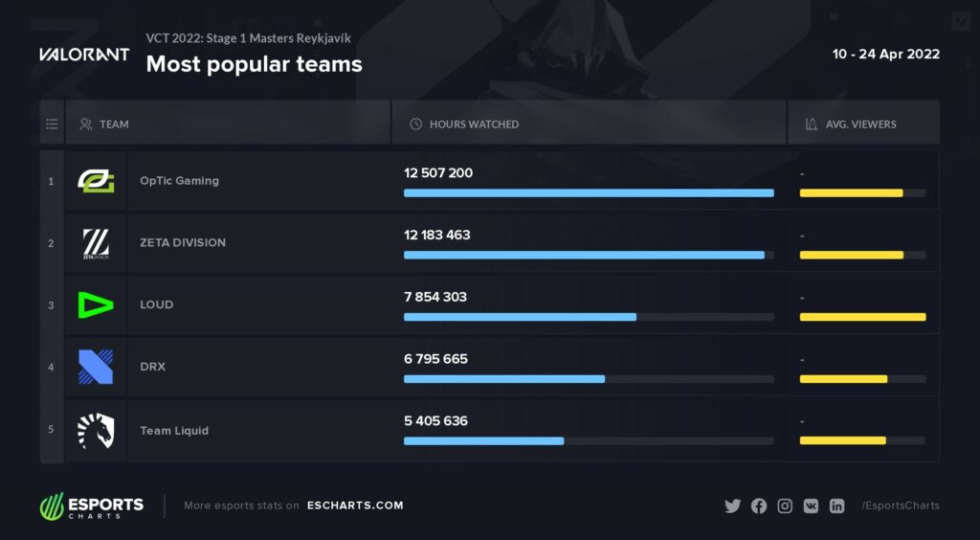Click OpTic Gaming blue hours watched bar
Image resolution: width=980 pixels, height=540 pixels.
point(589,193)
